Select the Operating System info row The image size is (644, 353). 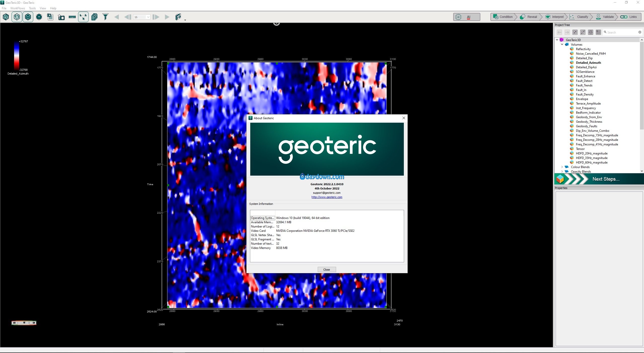point(327,218)
